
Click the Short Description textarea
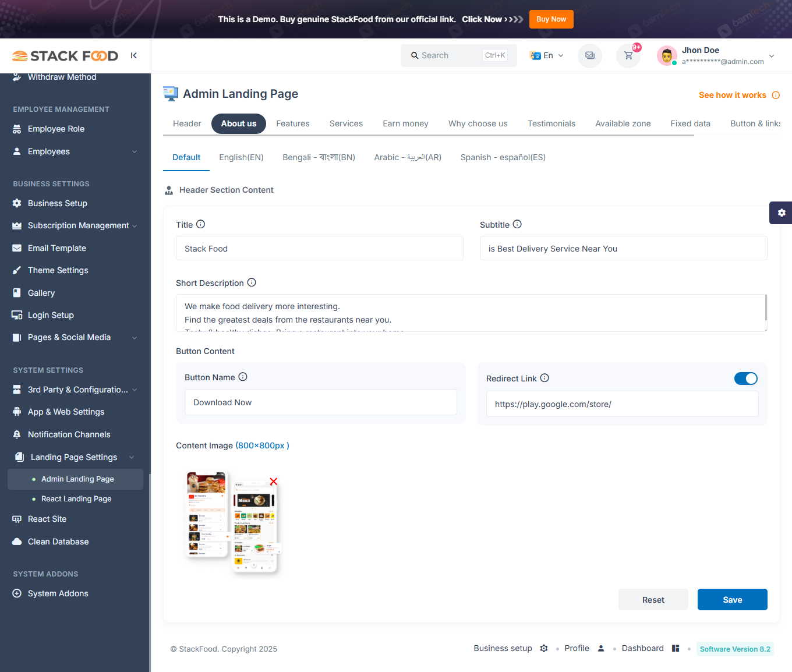[x=471, y=313]
